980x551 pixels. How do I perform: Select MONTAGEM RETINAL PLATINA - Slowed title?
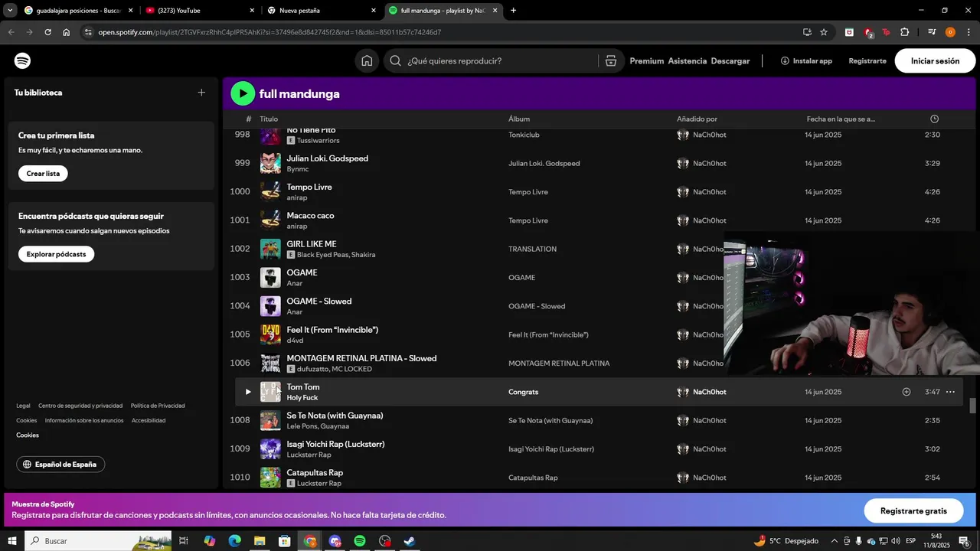coord(361,358)
